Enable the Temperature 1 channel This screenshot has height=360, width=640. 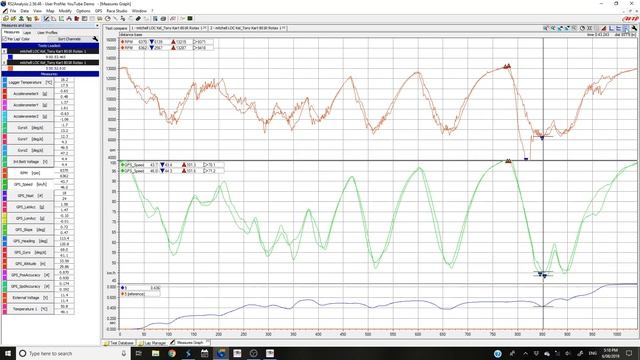tap(30, 309)
